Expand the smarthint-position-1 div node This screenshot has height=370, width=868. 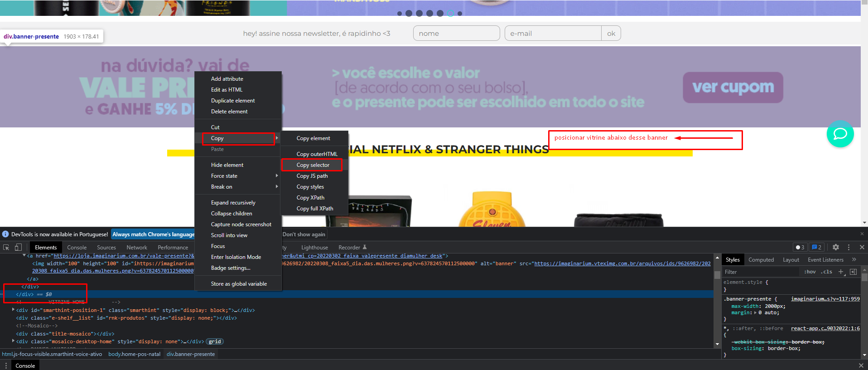coord(13,310)
